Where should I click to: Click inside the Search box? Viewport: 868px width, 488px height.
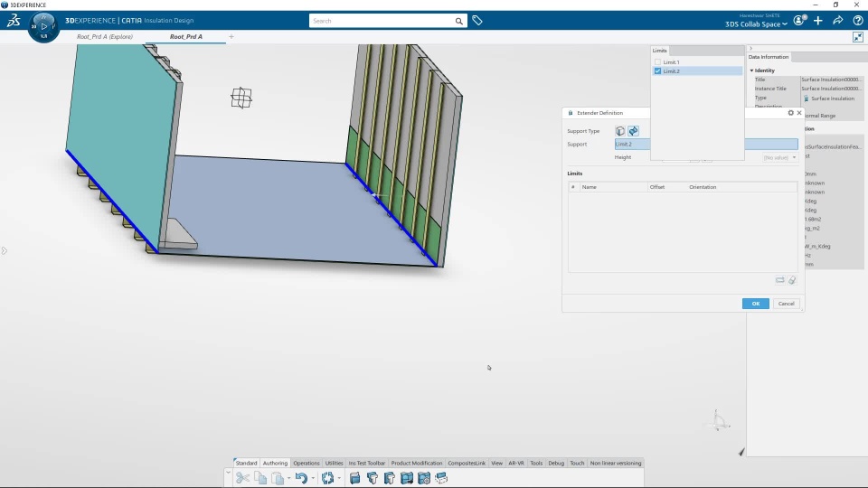382,21
